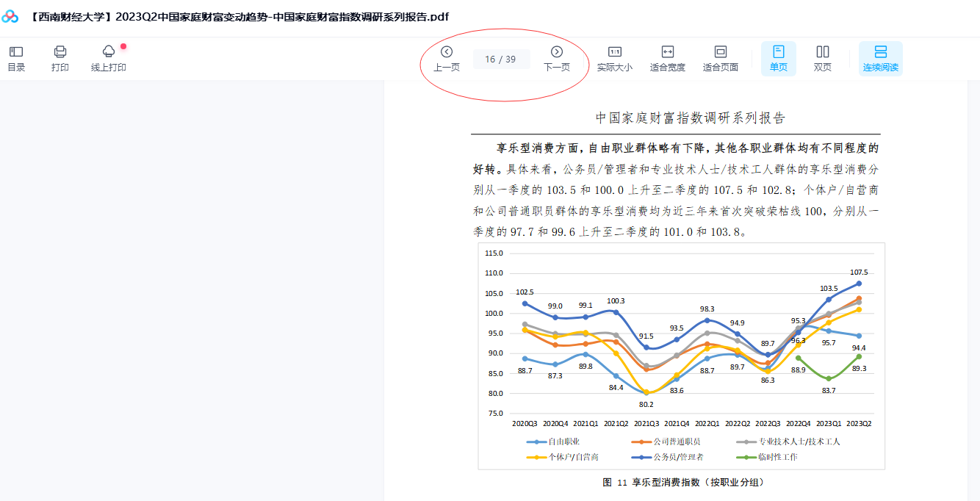Click the 适合宽度 fit-width icon

[667, 57]
